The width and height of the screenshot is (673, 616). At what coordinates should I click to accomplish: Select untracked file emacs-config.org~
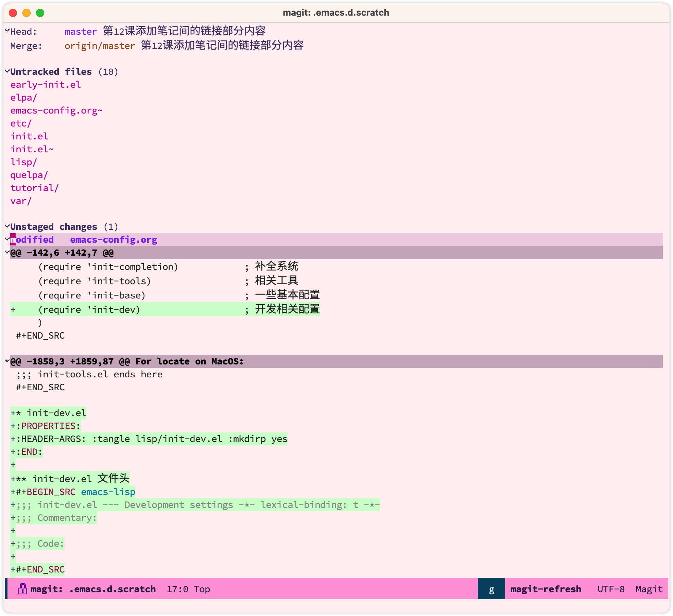tap(56, 110)
